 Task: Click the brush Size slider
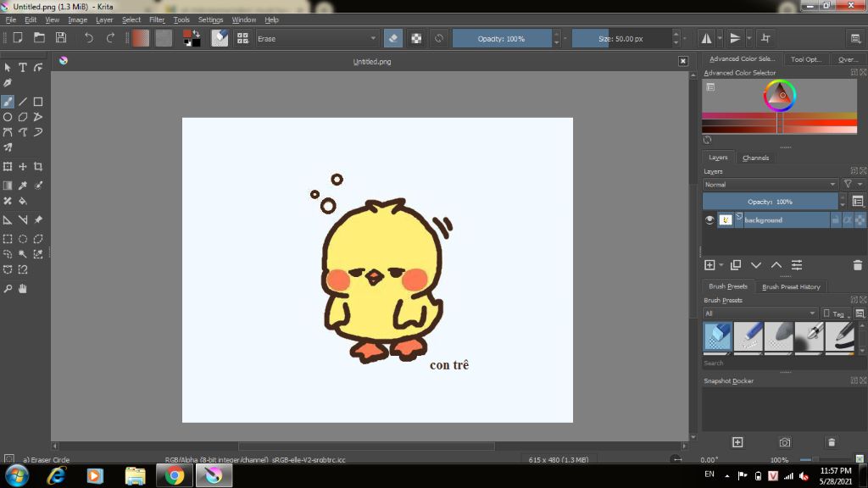[621, 38]
